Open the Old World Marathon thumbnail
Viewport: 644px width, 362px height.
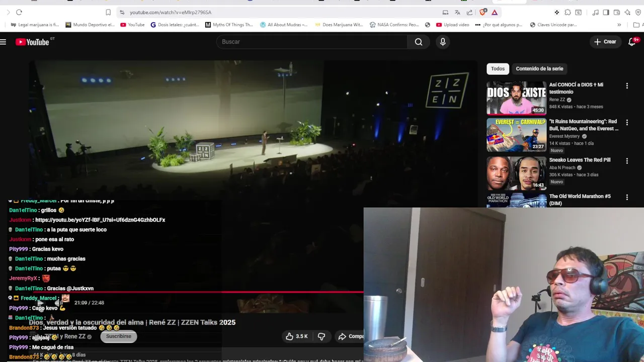pos(516,201)
